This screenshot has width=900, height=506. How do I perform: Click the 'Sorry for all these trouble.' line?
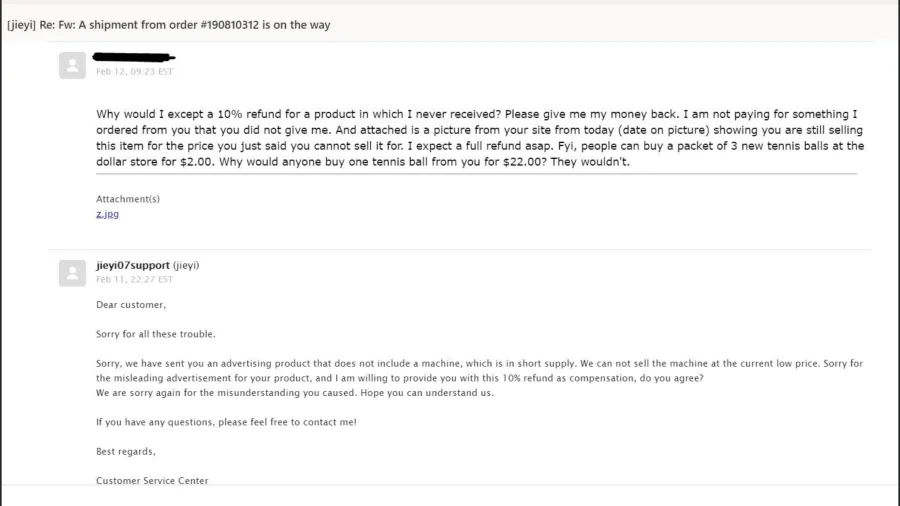(x=156, y=334)
